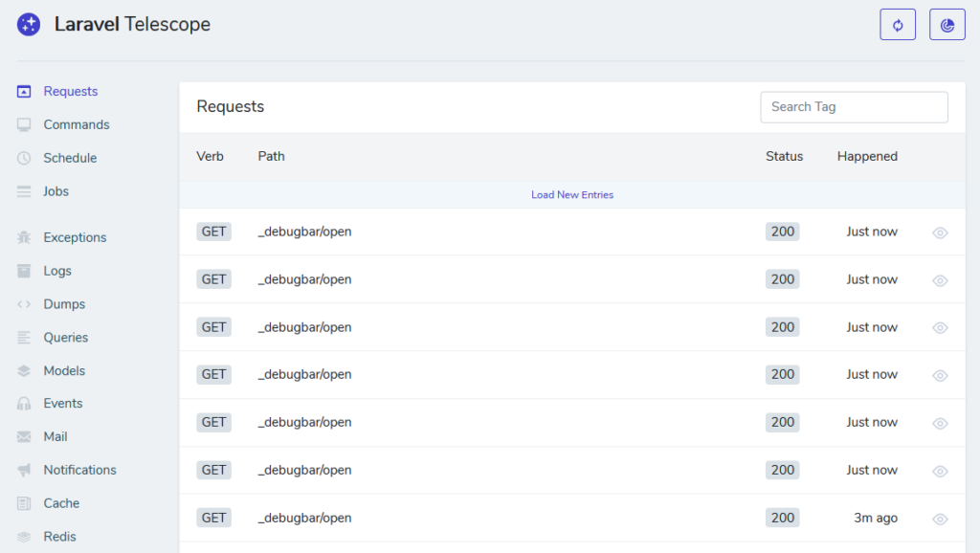Click the _debugbar/open path in 3m ago row
Viewport: 980px width, 553px height.
(x=305, y=518)
